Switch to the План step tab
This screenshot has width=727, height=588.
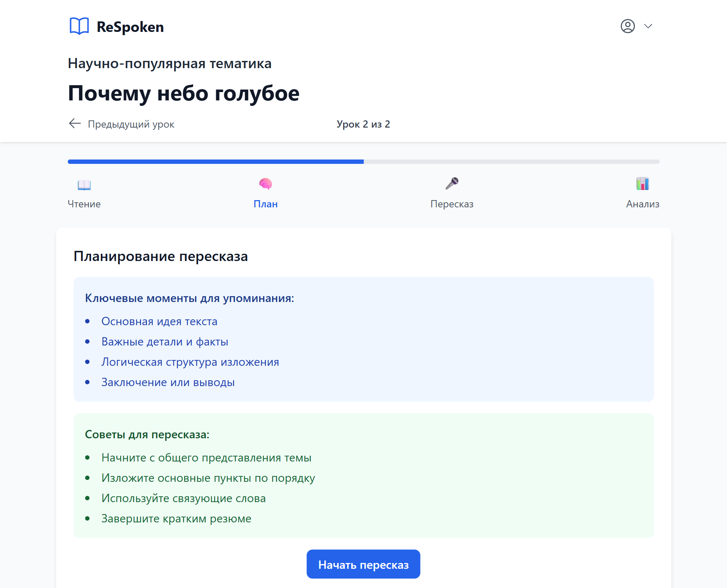coord(266,204)
